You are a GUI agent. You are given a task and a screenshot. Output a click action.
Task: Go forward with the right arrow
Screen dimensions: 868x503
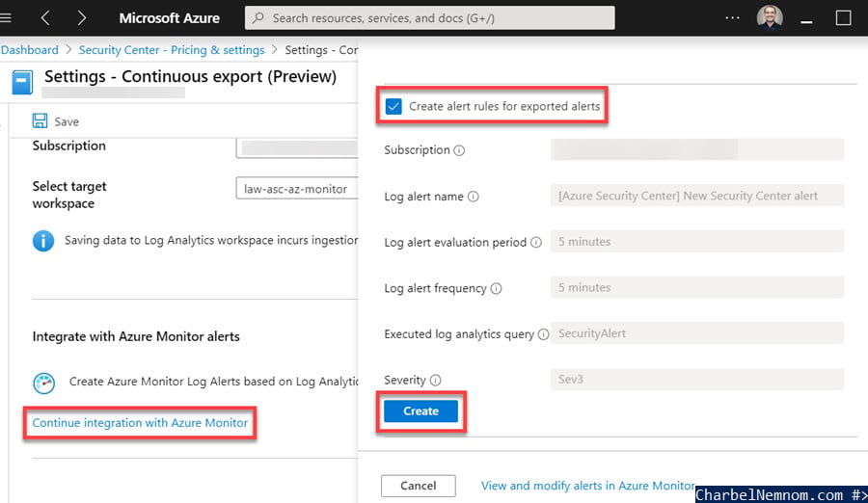[x=81, y=17]
